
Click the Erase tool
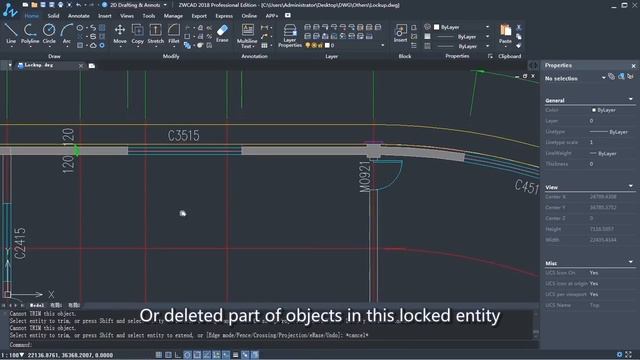(x=222, y=33)
